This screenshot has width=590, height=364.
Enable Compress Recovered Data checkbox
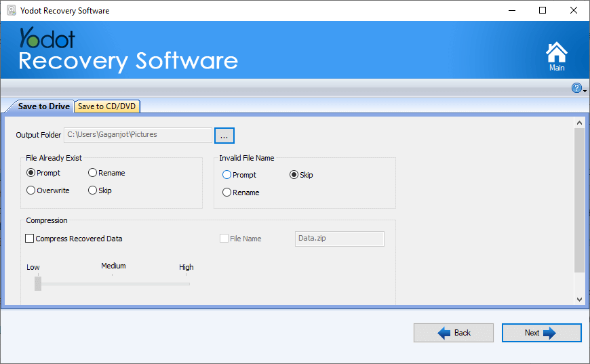pos(29,239)
